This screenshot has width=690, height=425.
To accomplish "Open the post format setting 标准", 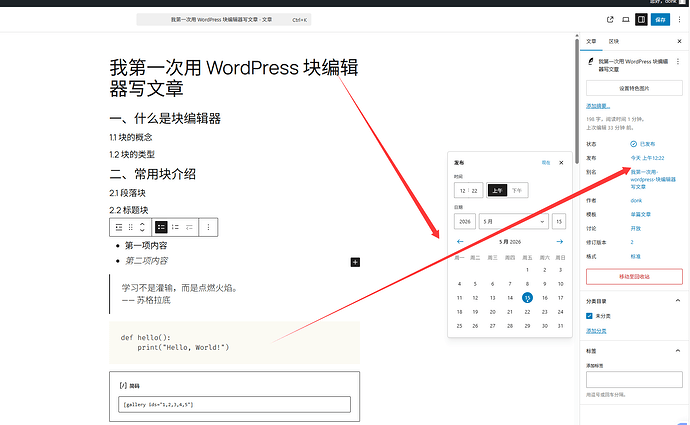I will 635,256.
